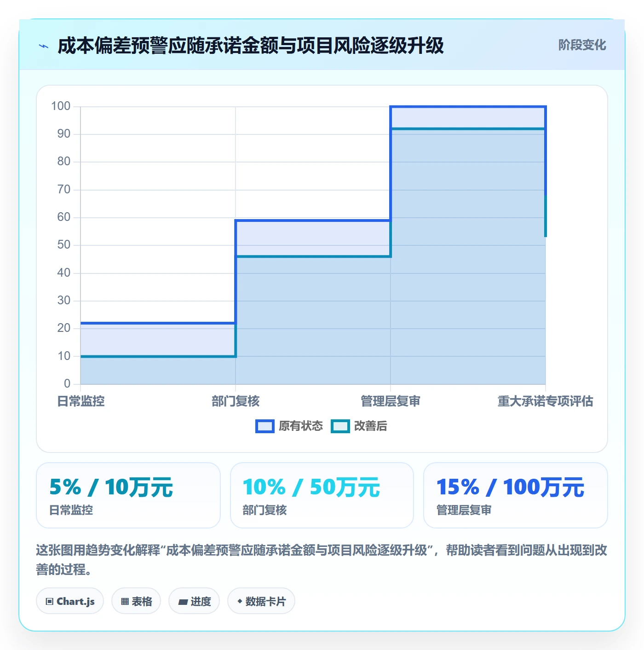Screen dimensions: 644x650
Task: Click the 100 y-axis tick label
Action: (x=61, y=106)
